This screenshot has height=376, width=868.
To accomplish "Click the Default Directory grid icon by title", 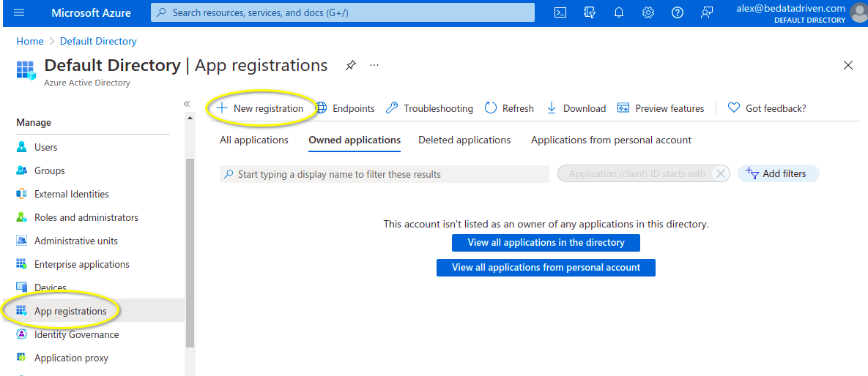I will (26, 71).
